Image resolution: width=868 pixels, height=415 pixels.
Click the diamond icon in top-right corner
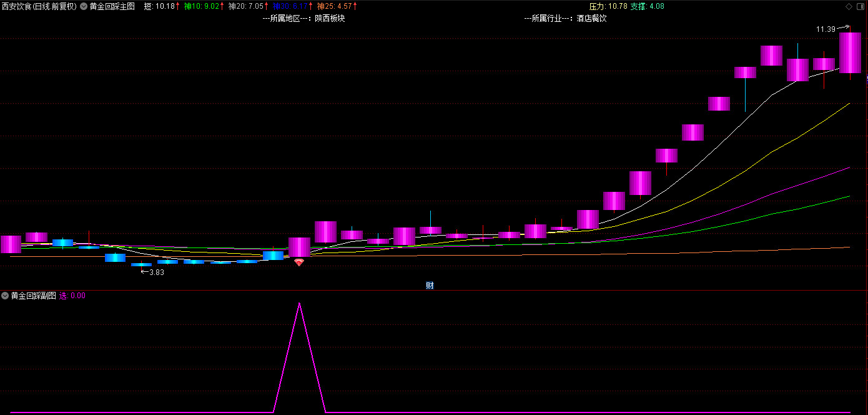[x=849, y=6]
